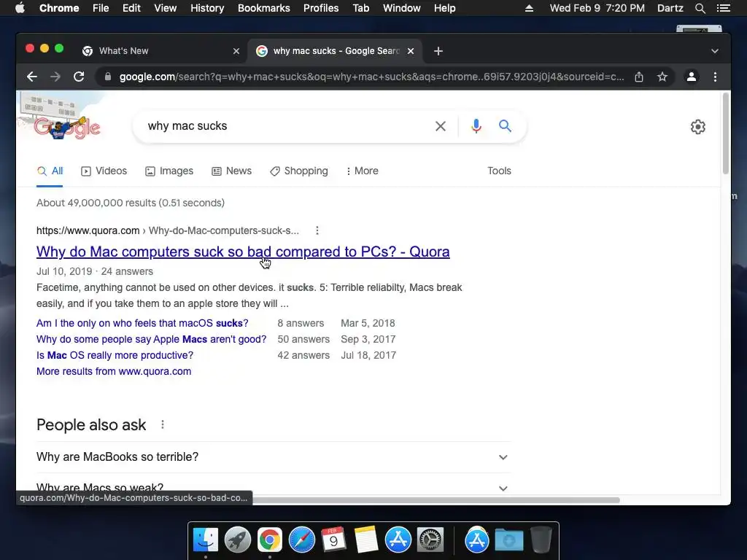Open Safari from the Dock
The height and width of the screenshot is (560, 747).
[x=301, y=540]
